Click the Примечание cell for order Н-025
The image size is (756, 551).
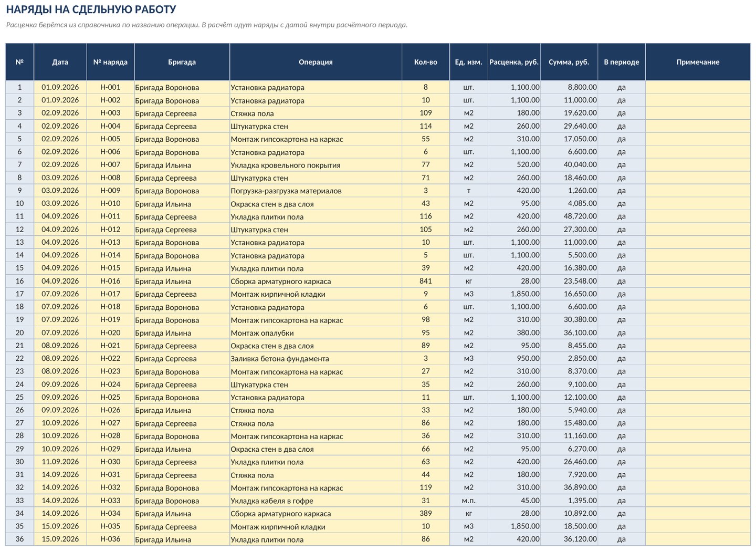[698, 397]
